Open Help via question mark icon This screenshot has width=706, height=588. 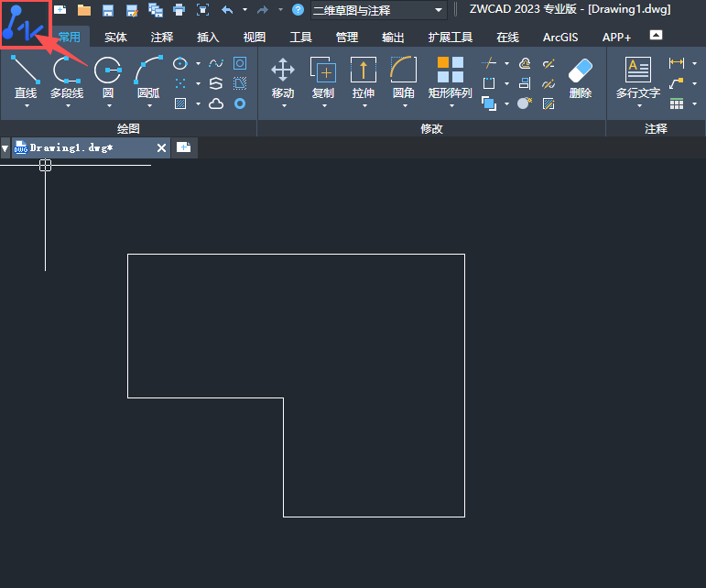pyautogui.click(x=299, y=9)
